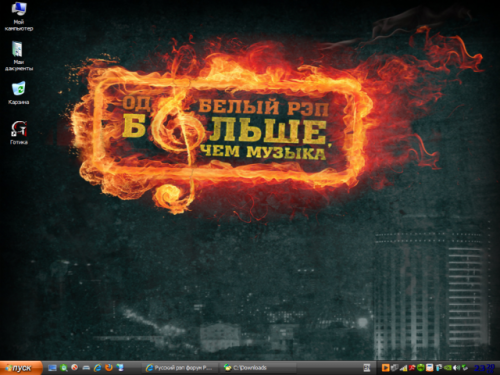Click the red running-man tray icon
The height and width of the screenshot is (375, 500).
(x=412, y=368)
